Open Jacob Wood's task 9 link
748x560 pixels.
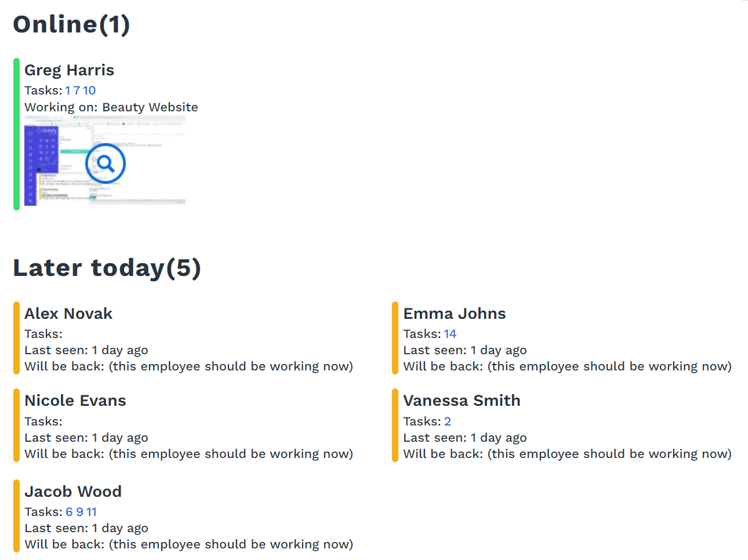[x=79, y=512]
